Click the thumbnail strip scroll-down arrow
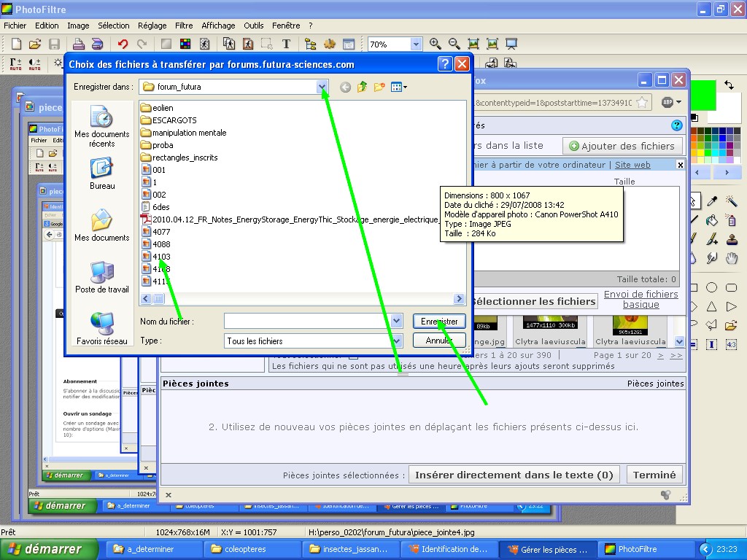The height and width of the screenshot is (560, 747). 679,341
